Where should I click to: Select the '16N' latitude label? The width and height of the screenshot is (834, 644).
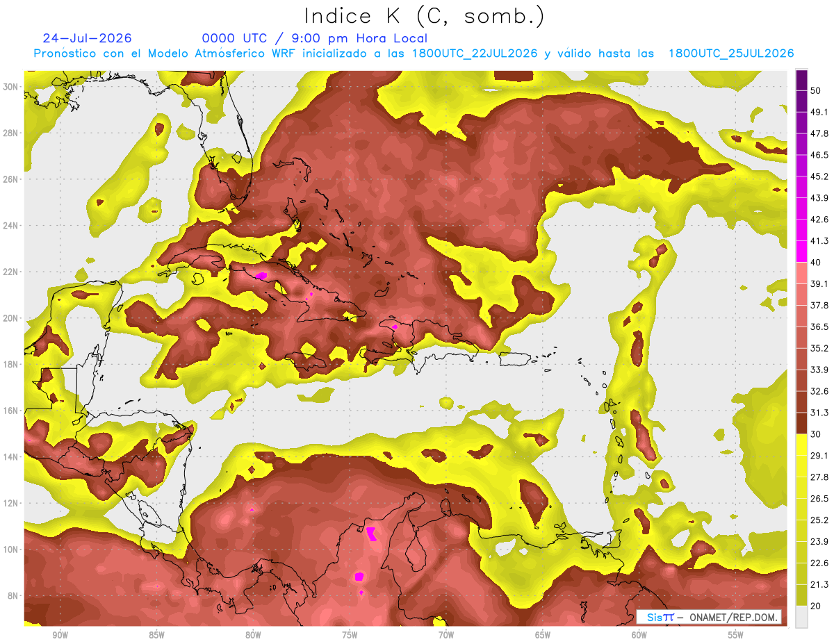tap(10, 411)
